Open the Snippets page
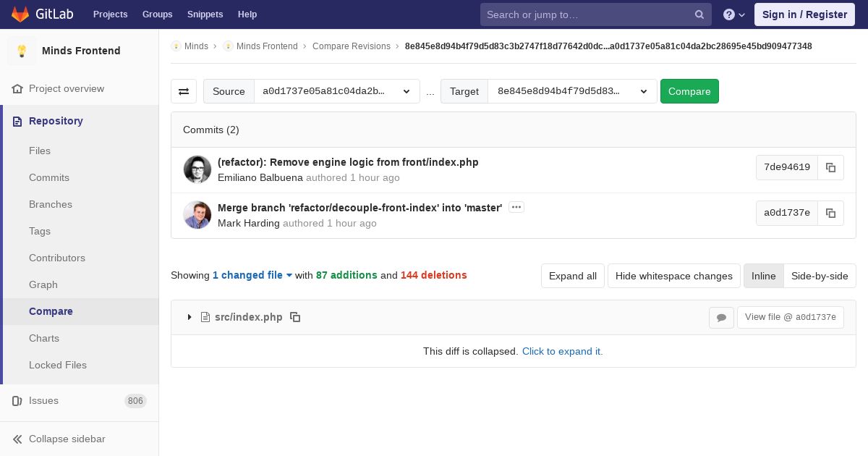 click(x=205, y=14)
